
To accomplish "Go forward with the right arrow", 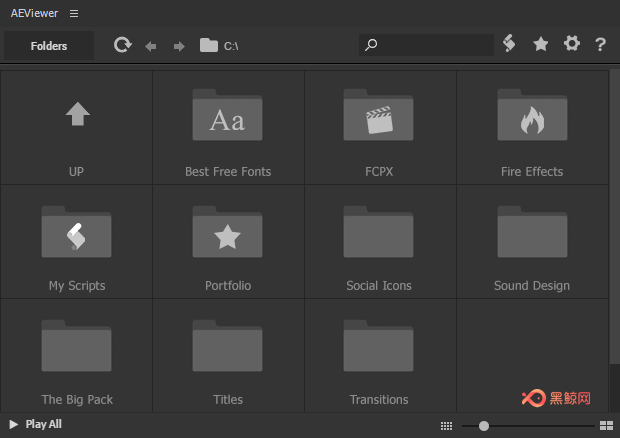I will coord(179,46).
